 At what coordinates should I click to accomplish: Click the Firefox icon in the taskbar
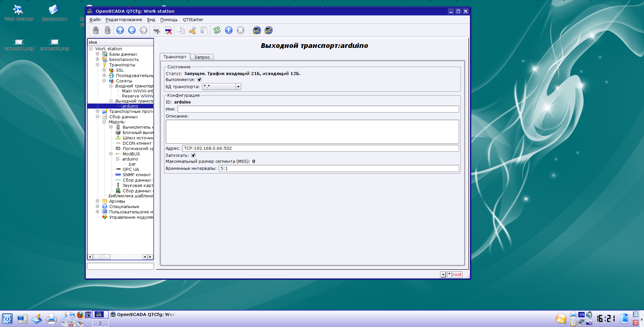click(x=80, y=315)
